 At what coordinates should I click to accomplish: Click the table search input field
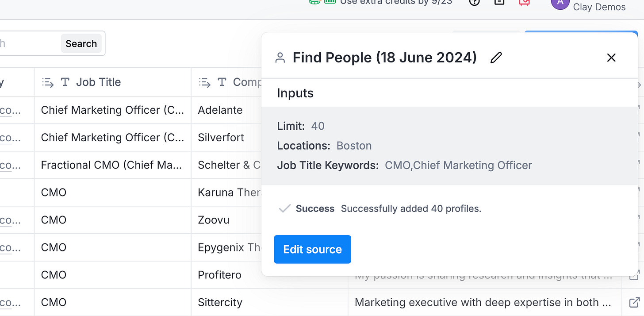coord(27,43)
